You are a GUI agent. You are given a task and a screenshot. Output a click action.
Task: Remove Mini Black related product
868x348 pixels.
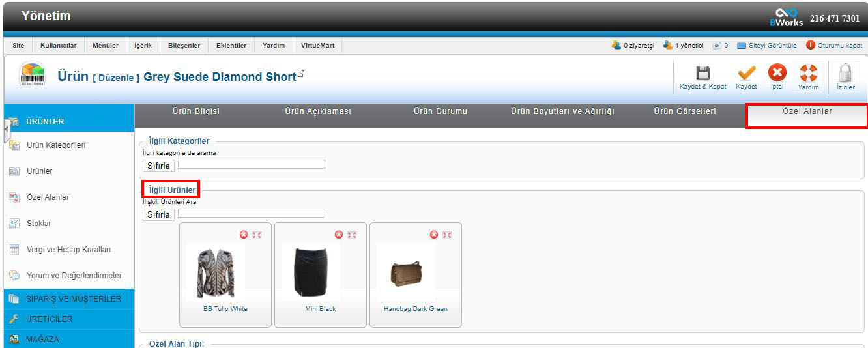click(x=339, y=235)
